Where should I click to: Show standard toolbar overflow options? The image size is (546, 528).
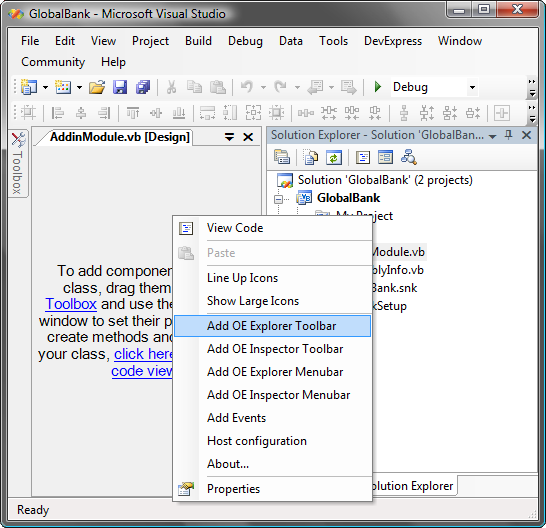coord(532,88)
